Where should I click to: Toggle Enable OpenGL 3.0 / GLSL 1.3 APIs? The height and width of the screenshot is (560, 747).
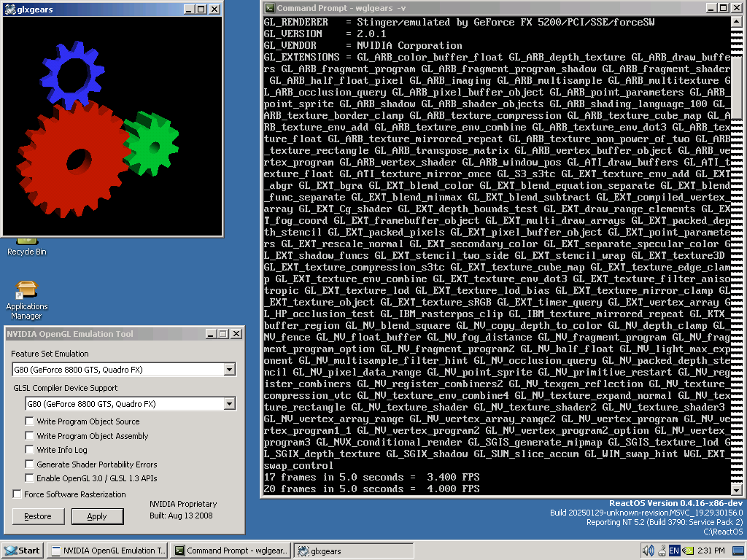[x=29, y=478]
